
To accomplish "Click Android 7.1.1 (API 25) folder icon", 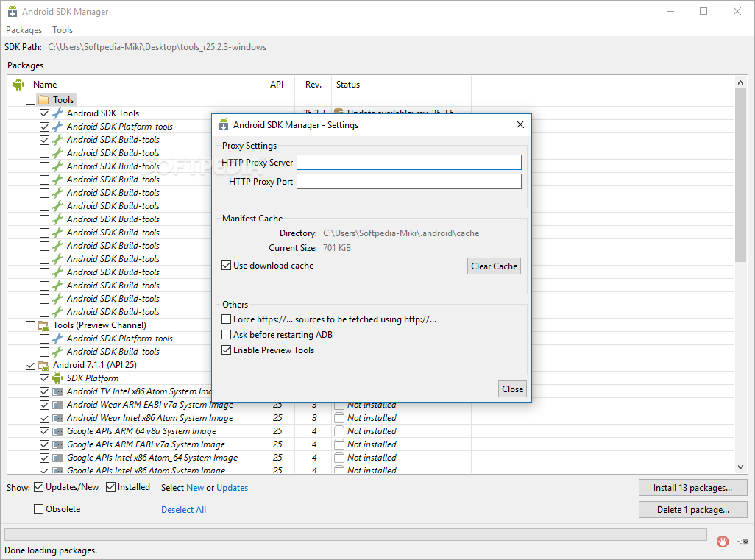I will click(x=43, y=365).
